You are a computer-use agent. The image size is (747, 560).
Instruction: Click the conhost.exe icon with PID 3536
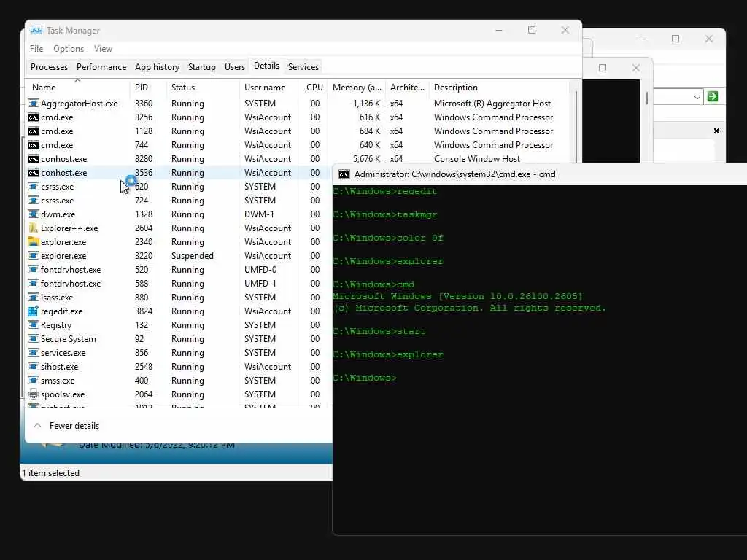(x=34, y=172)
